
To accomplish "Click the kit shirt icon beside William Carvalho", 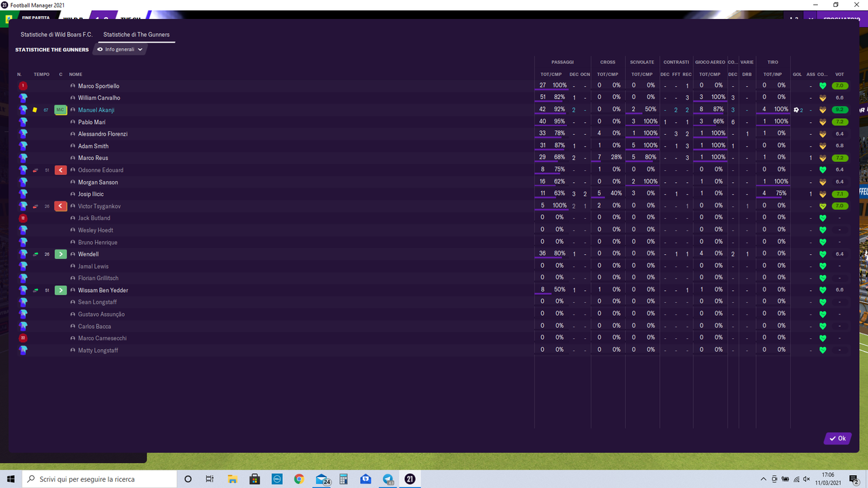I will point(23,98).
